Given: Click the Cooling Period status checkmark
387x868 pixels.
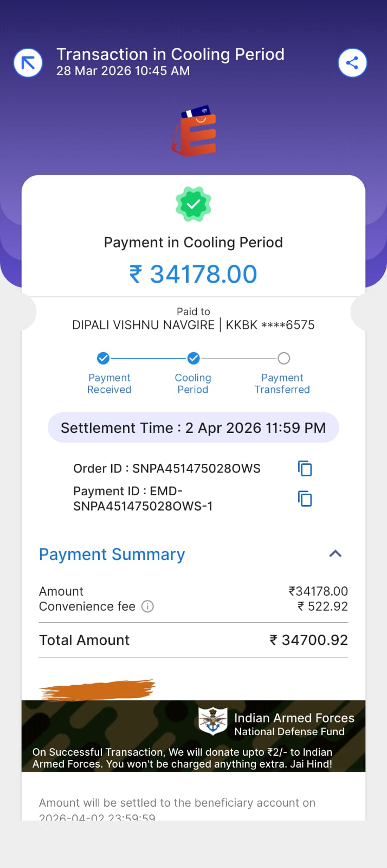Looking at the screenshot, I should coord(193,358).
